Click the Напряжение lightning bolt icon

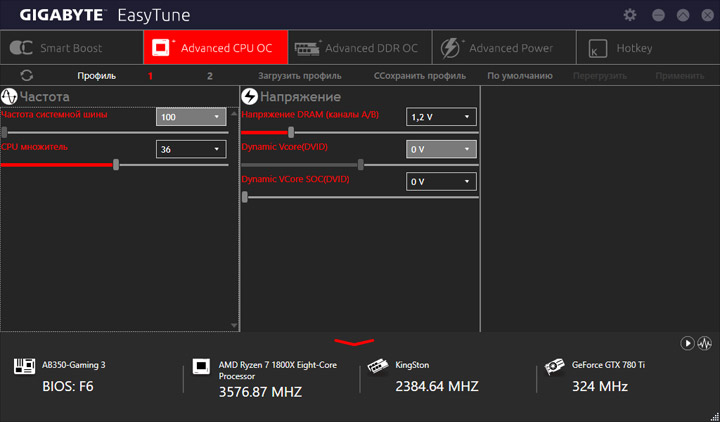click(x=249, y=96)
